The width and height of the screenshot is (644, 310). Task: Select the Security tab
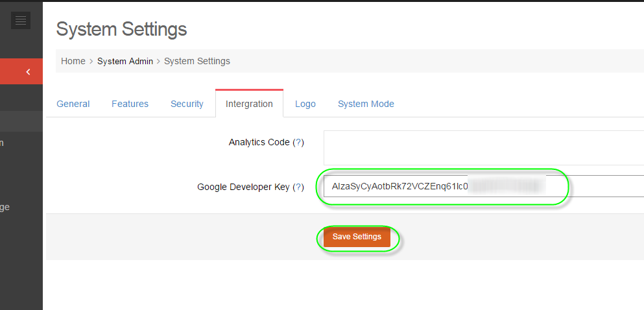coord(187,104)
